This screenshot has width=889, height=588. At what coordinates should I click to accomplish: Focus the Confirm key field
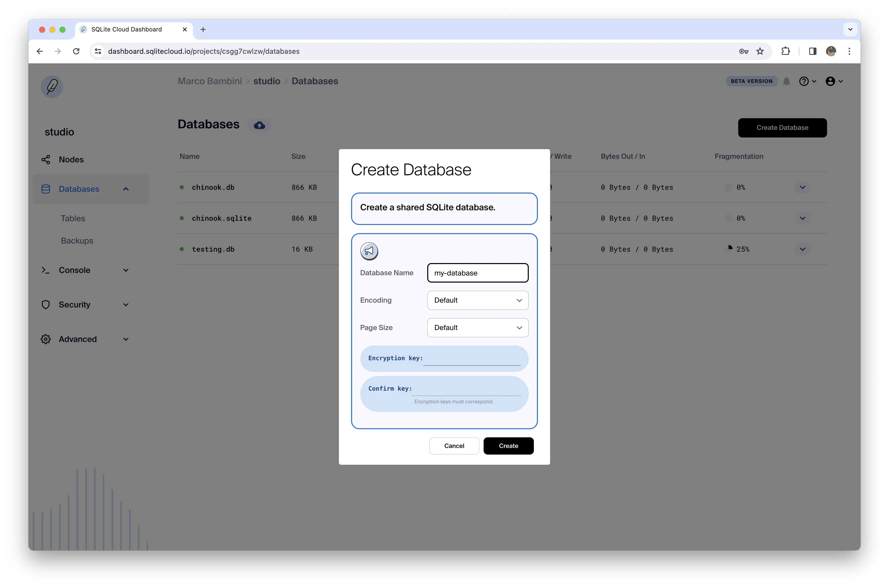click(x=466, y=389)
